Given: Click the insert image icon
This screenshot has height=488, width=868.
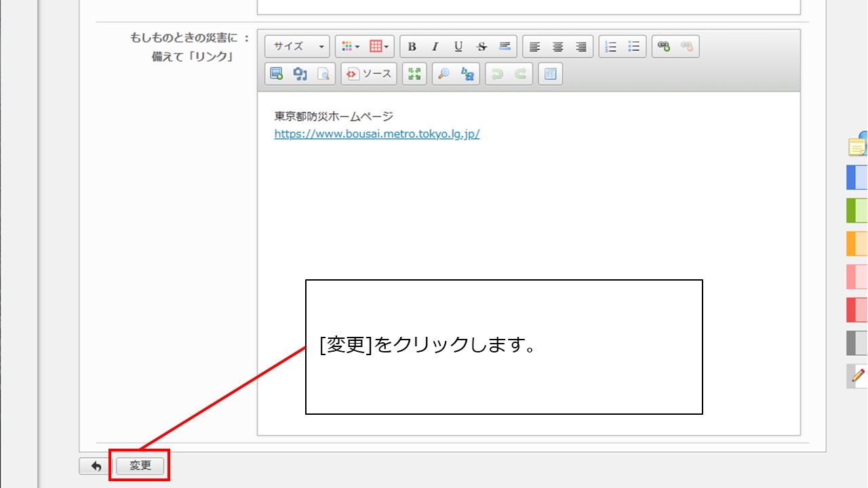Looking at the screenshot, I should 277,74.
